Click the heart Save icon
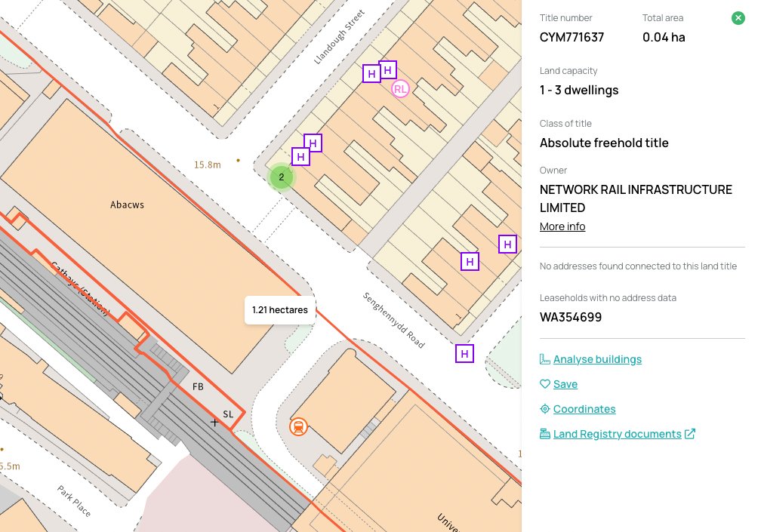Screen dimensions: 761x532 (544, 384)
